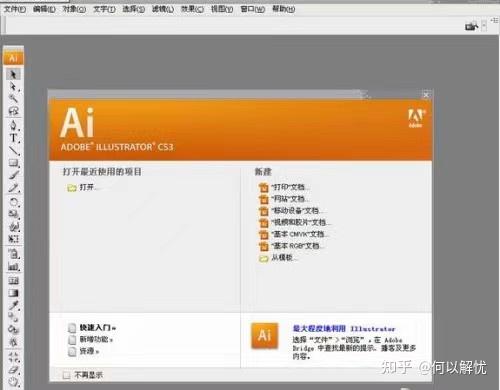Select the Direct Selection tool
The height and width of the screenshot is (390, 500).
(13, 87)
